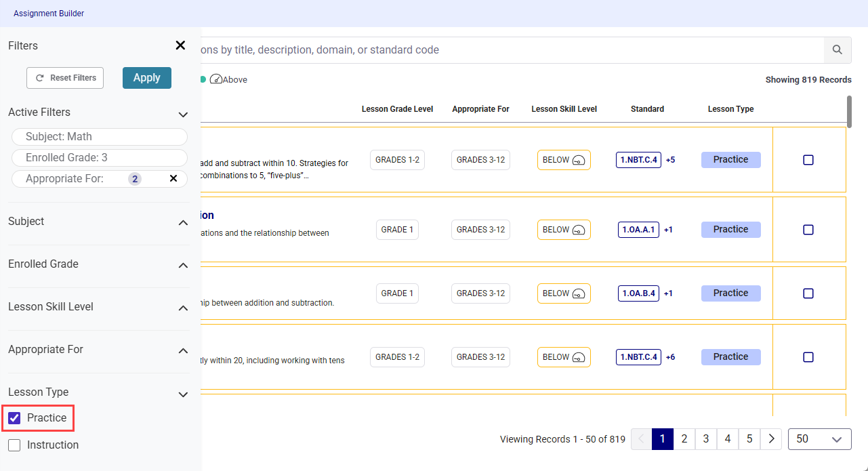This screenshot has width=868, height=471.
Task: Select the lesson with standard 1.NBT.C.4 +6
Action: pos(808,357)
